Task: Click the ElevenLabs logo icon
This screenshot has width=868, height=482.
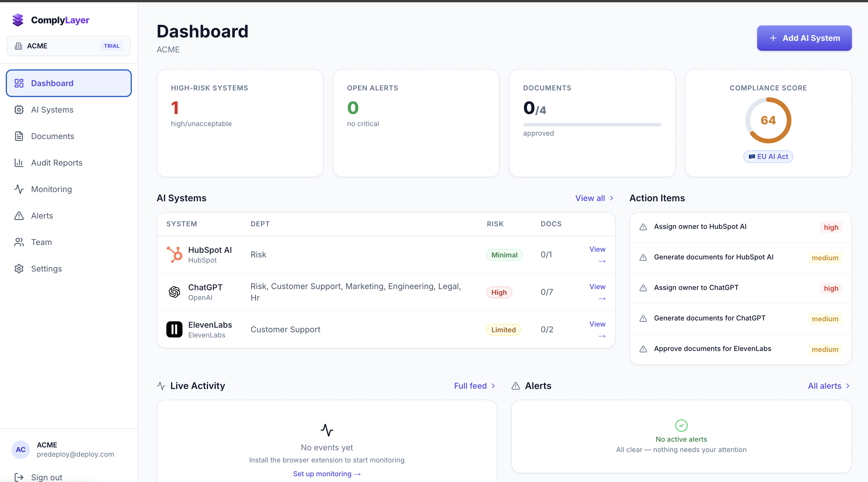Action: coord(174,329)
